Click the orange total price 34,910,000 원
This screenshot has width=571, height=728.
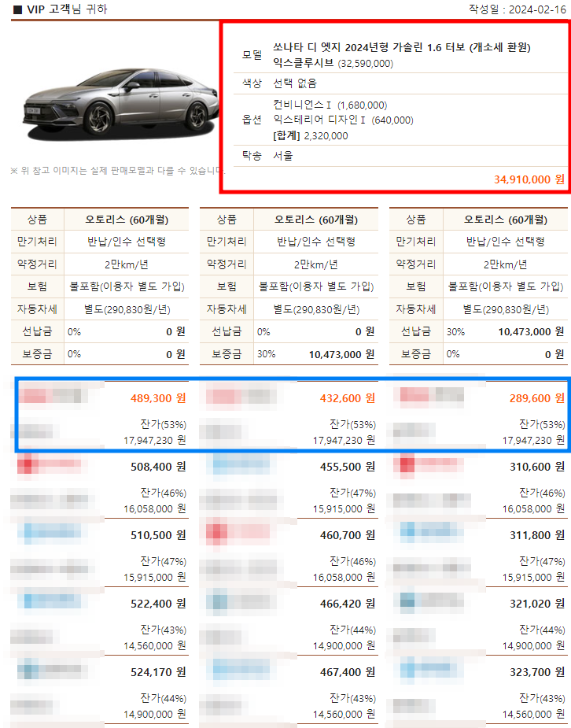click(529, 179)
